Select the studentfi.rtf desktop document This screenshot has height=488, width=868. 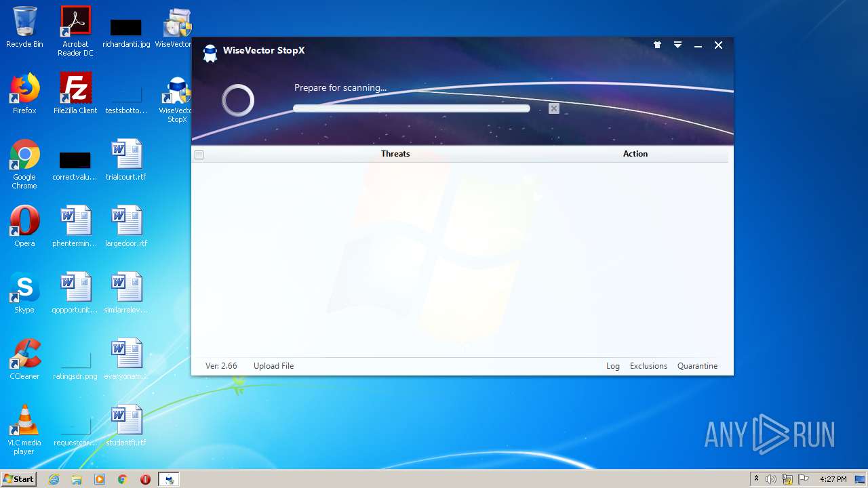coord(126,426)
